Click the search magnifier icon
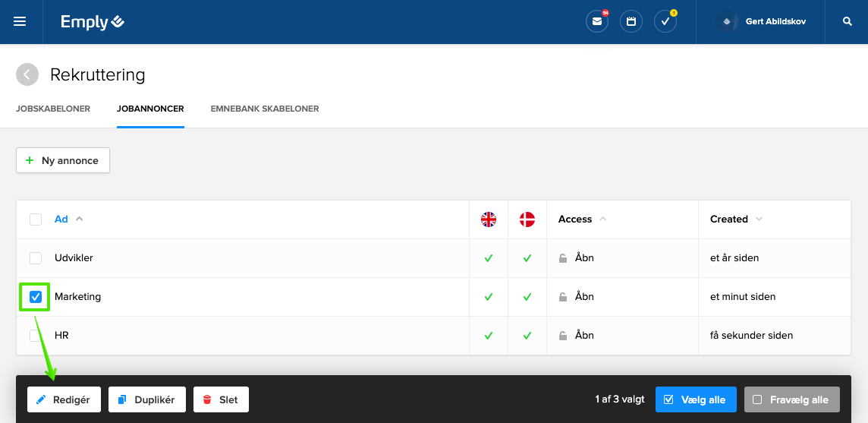 pos(848,22)
